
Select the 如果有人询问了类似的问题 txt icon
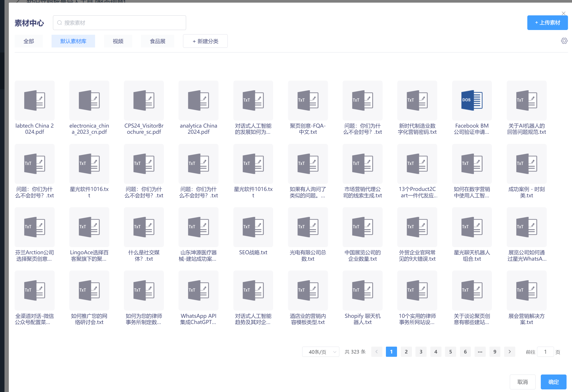click(308, 164)
